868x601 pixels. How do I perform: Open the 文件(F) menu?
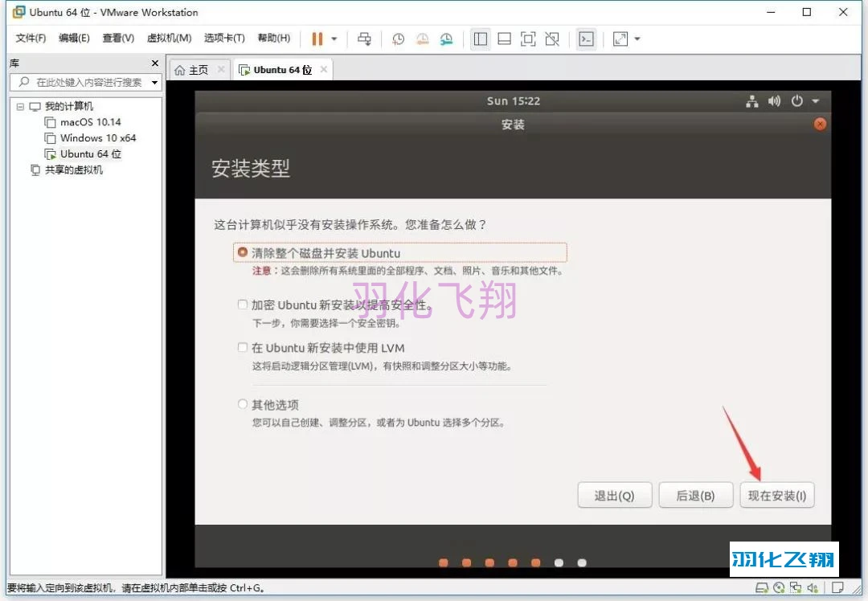[31, 38]
